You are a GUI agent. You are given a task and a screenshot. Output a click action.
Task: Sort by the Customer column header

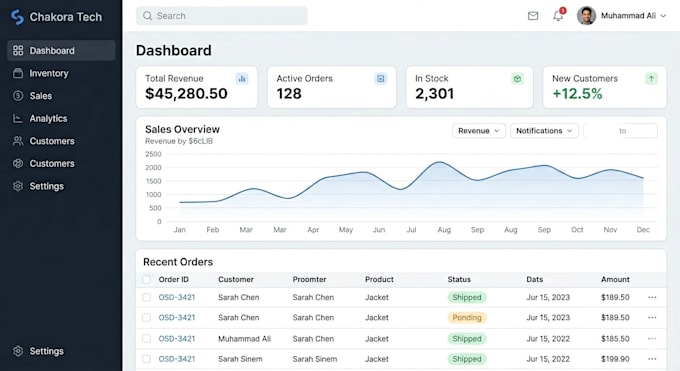coord(236,279)
